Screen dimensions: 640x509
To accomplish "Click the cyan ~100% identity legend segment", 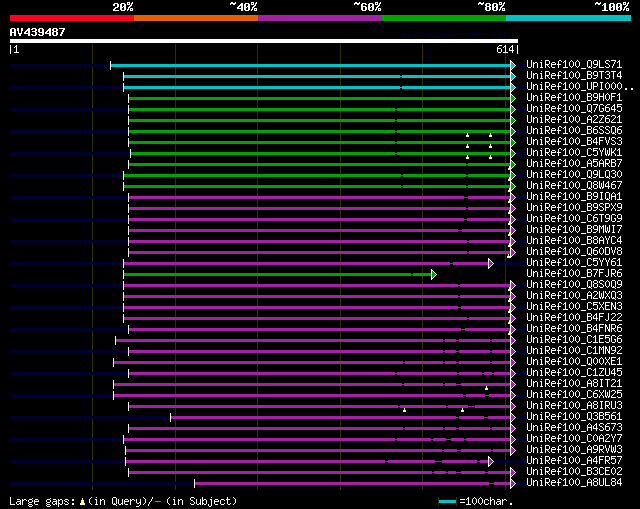I will point(569,18).
